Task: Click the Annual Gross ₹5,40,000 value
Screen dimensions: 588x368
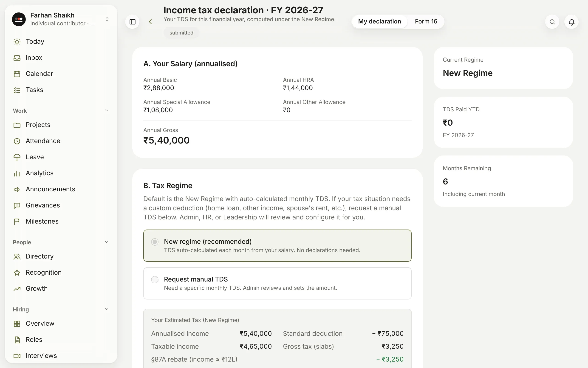Action: (167, 141)
